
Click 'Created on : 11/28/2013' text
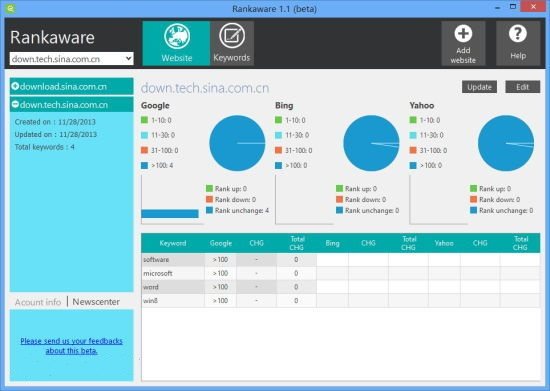(55, 122)
